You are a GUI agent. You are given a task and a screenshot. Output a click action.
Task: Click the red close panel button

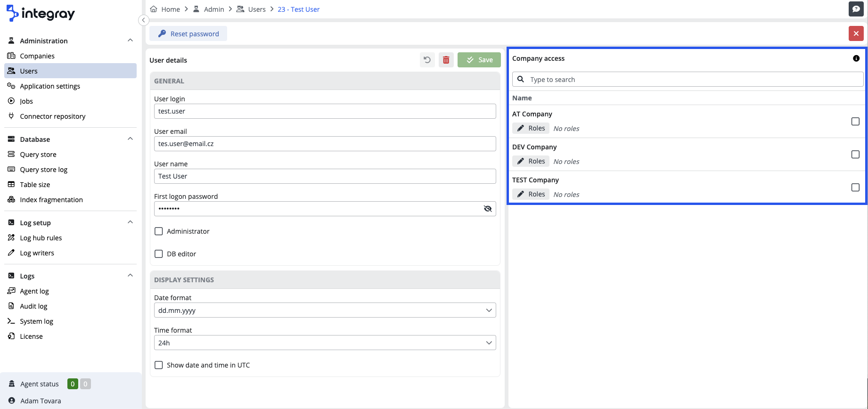click(x=856, y=33)
